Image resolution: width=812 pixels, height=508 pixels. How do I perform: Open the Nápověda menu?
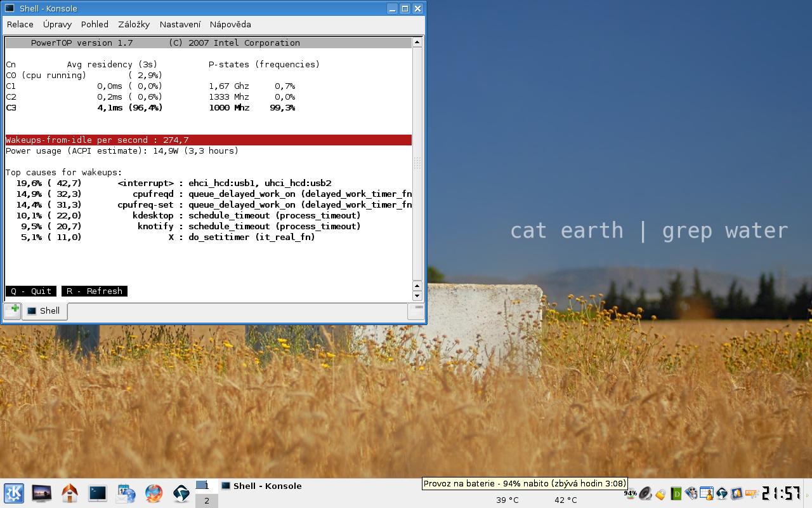coord(230,24)
